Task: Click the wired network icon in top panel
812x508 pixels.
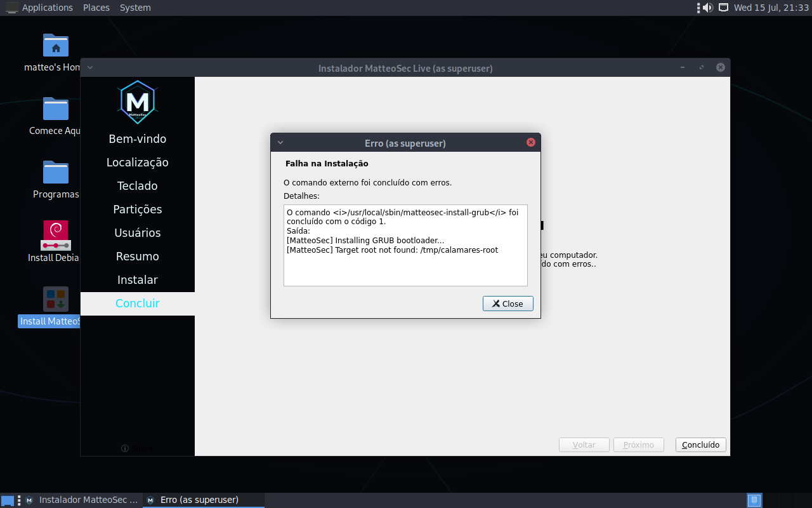Action: point(723,8)
